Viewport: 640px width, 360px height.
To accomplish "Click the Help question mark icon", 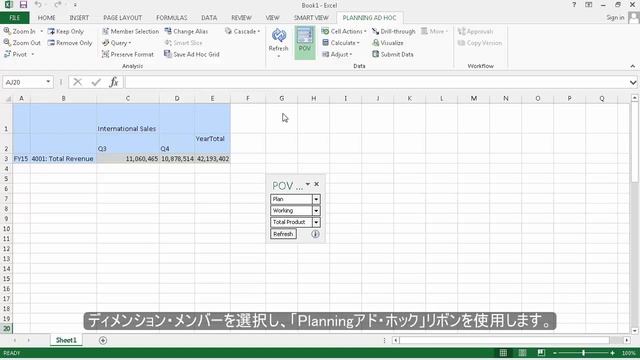I will pyautogui.click(x=574, y=5).
